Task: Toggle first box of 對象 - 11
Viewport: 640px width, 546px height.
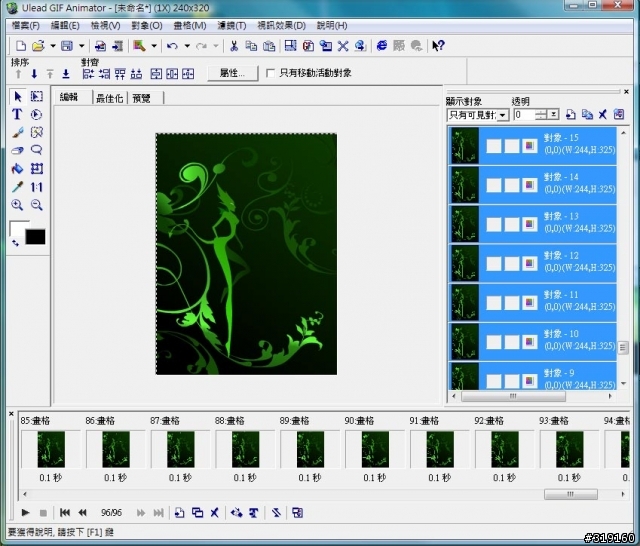Action: click(494, 302)
